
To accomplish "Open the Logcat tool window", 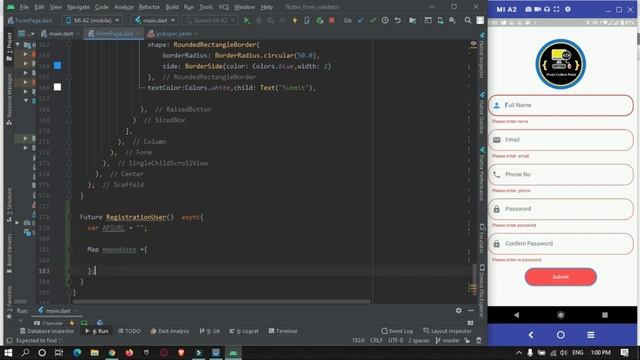I will tap(244, 331).
